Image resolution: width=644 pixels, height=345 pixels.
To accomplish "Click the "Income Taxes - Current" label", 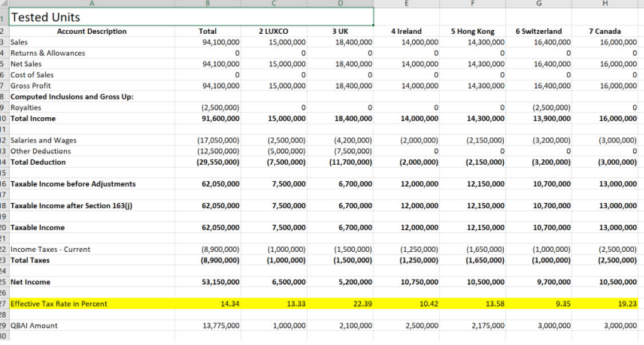I will pos(92,249).
